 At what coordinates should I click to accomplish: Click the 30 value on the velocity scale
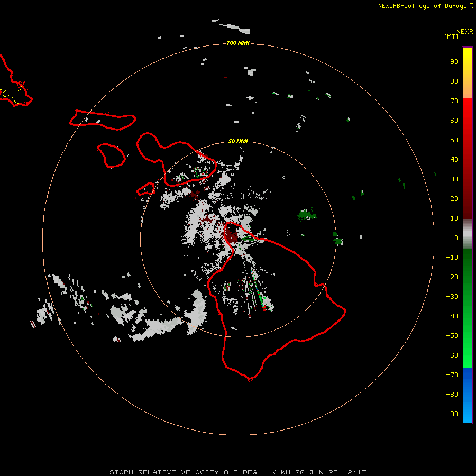pyautogui.click(x=454, y=179)
